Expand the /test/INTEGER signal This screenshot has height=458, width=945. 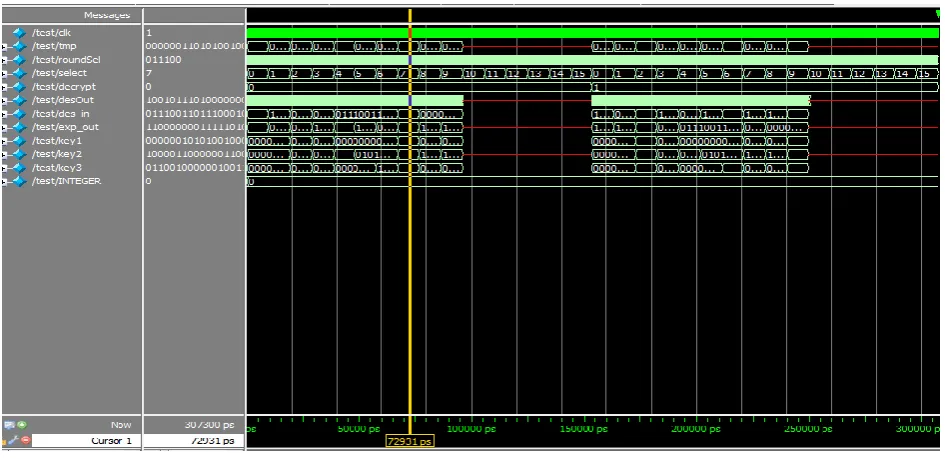5,181
